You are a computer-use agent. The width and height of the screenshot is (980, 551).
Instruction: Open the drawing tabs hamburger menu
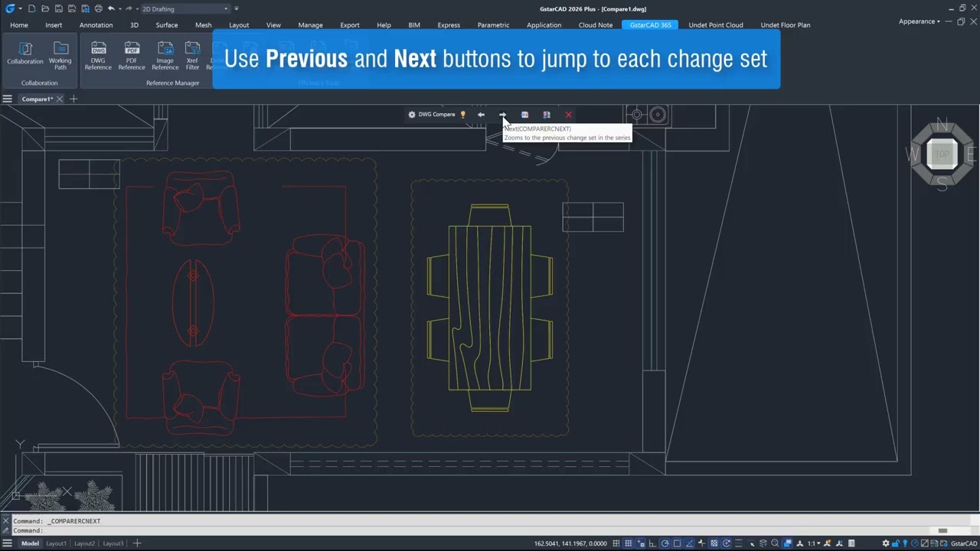click(7, 99)
